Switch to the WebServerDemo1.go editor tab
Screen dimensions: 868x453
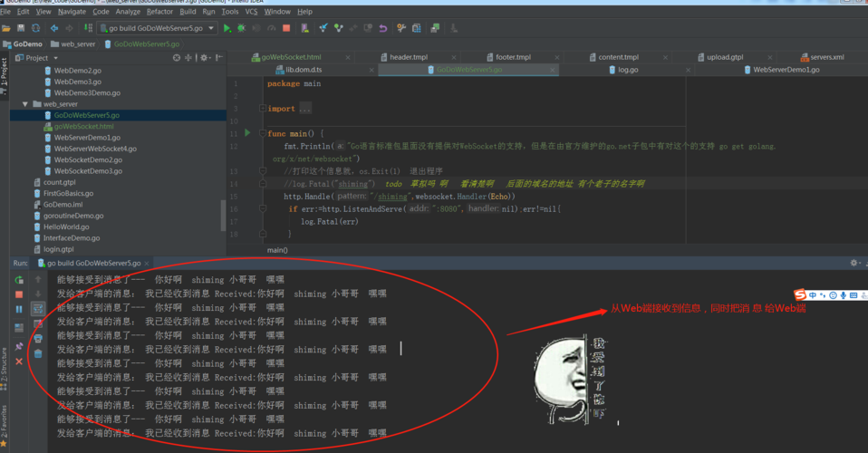(786, 70)
